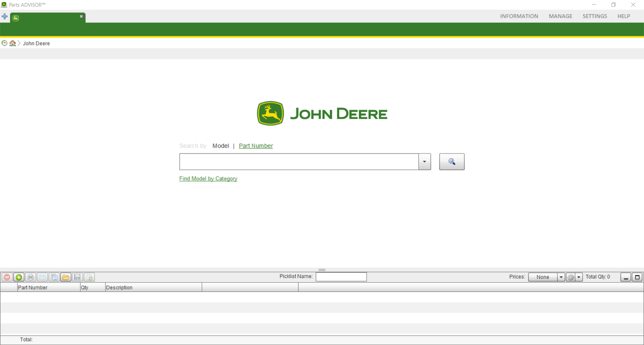This screenshot has width=644, height=345.
Task: Maximize the picklist panel
Action: [637, 277]
